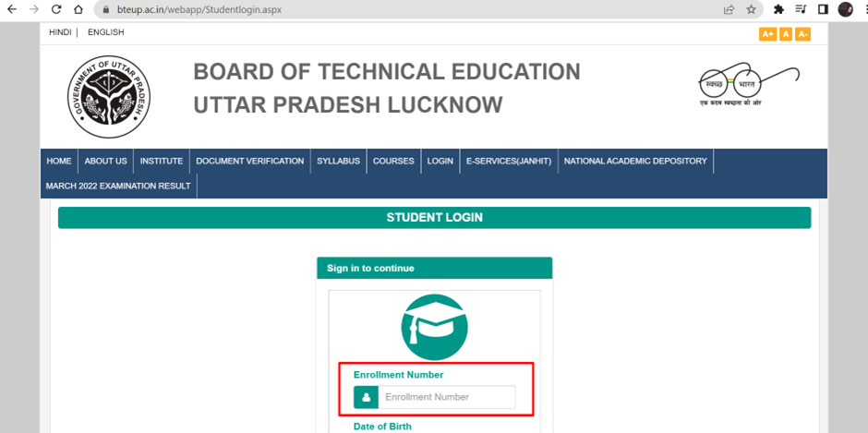Open the Syllabus menu item
Screen dimensions: 868x433
coord(338,161)
